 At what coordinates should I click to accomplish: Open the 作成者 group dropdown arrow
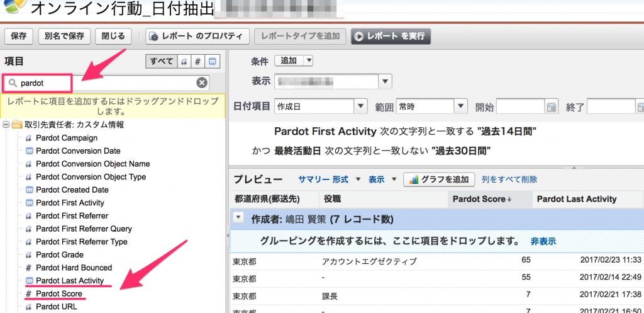click(x=238, y=219)
